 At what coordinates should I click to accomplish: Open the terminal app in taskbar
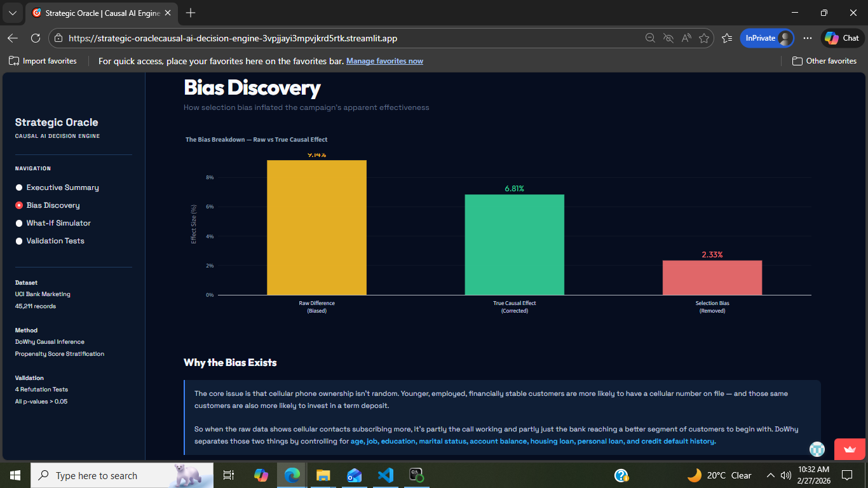416,475
